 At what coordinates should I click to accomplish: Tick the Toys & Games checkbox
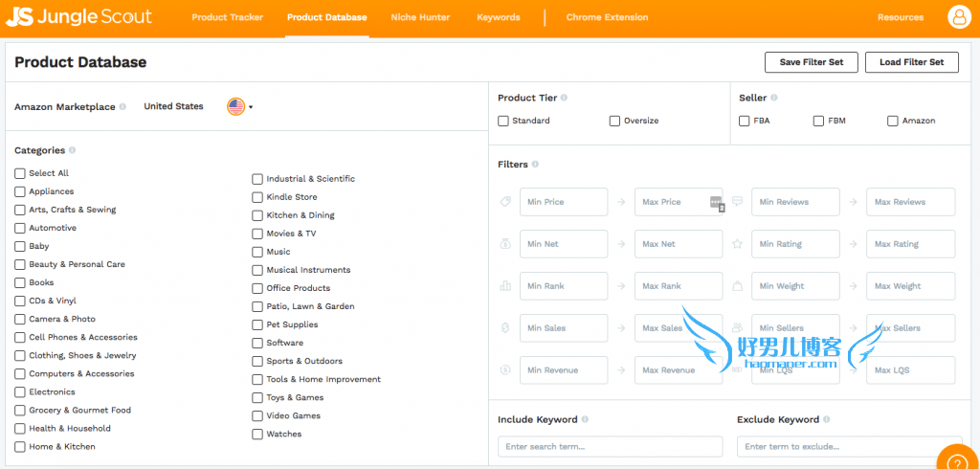257,398
